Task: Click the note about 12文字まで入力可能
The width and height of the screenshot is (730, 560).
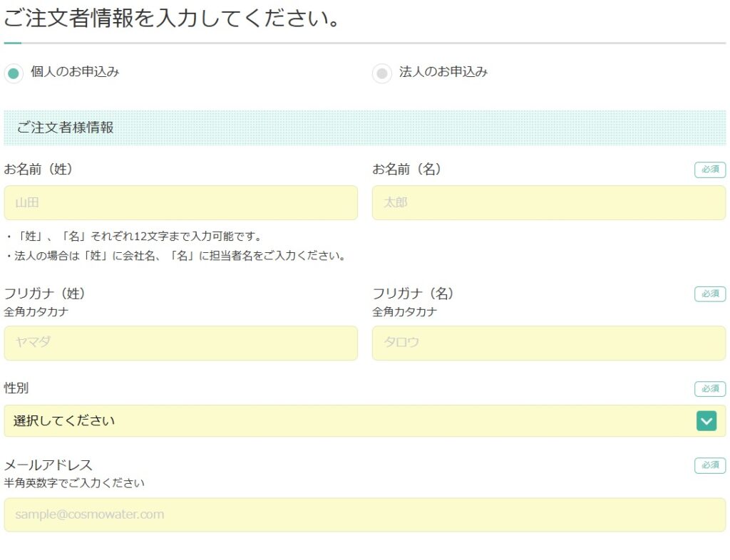Action: point(133,236)
